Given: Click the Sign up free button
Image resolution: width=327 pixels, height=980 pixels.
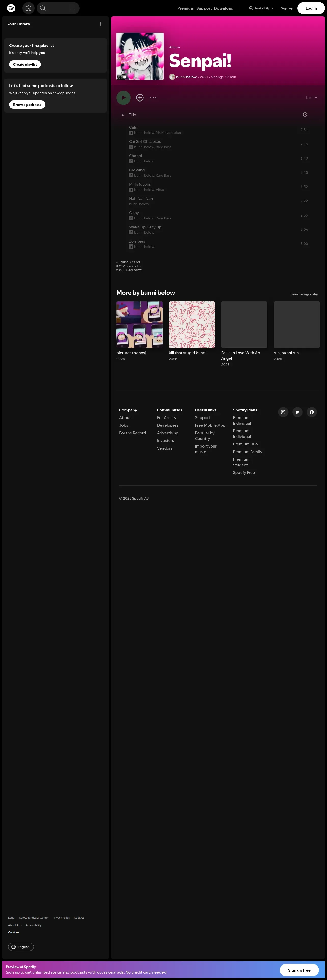Looking at the screenshot, I should (299, 970).
